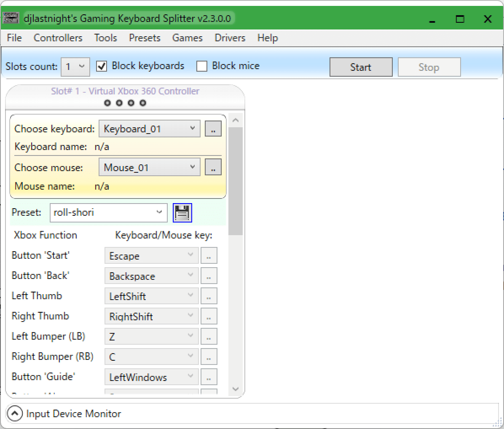Toggle Block keyboards checkbox
Image resolution: width=504 pixels, height=429 pixels.
[102, 66]
